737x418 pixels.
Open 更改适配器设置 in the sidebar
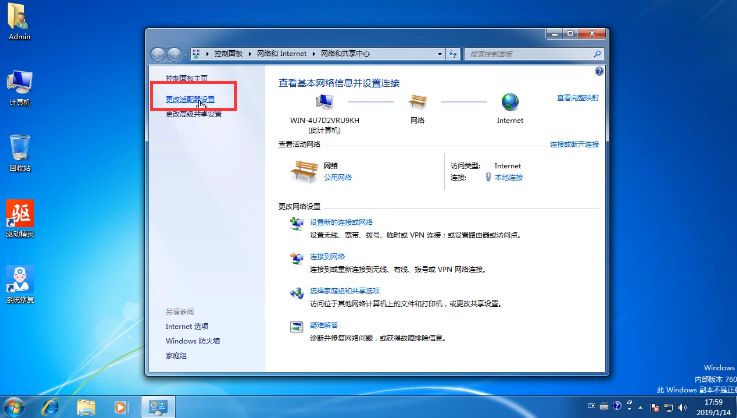point(190,99)
